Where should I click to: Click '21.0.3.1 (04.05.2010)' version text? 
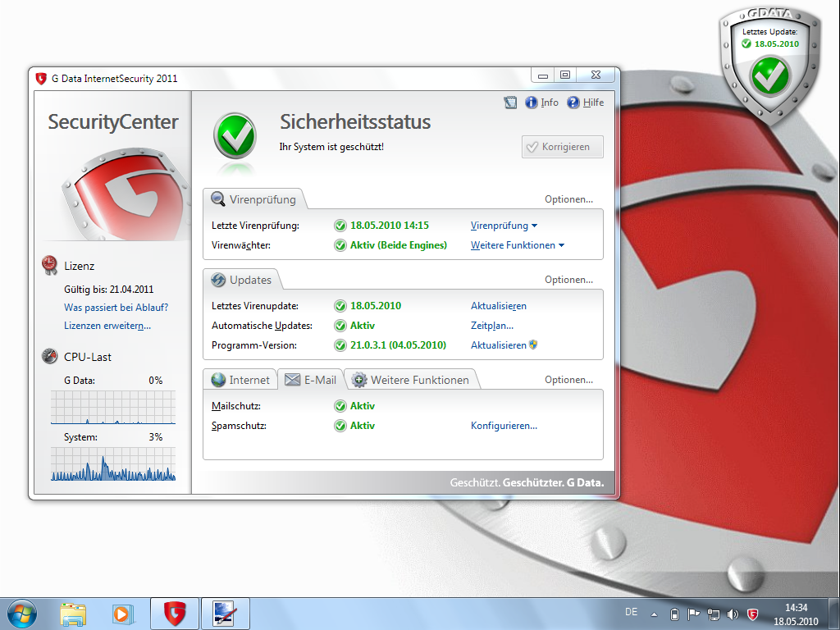click(x=398, y=345)
